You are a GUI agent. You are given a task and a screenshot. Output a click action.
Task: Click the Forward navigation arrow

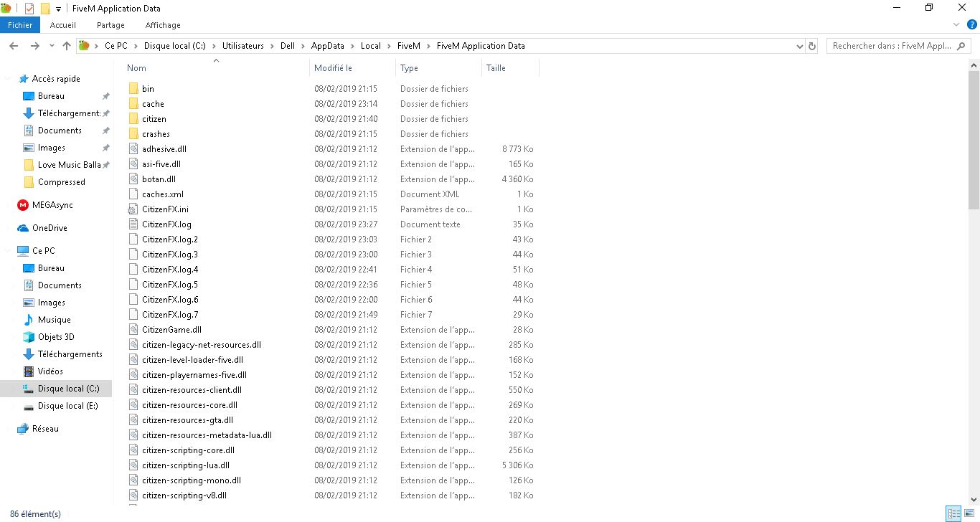coord(34,46)
